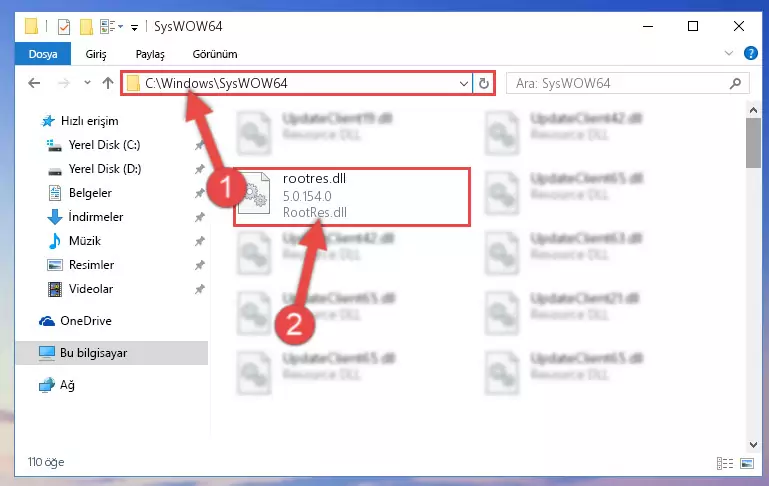The image size is (769, 486).
Task: Click the folder icon in the title bar
Action: pos(31,26)
